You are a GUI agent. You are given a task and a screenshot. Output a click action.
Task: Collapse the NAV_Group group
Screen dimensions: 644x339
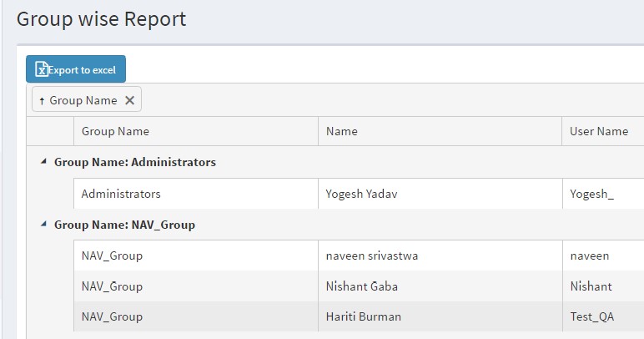point(43,225)
